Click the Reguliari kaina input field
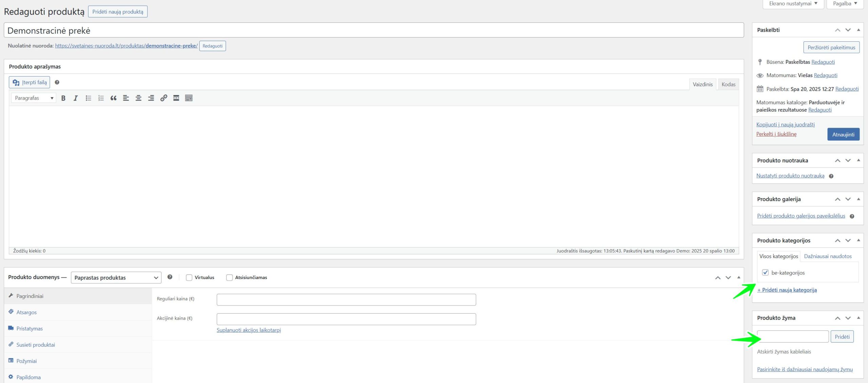The image size is (868, 383). 346,300
